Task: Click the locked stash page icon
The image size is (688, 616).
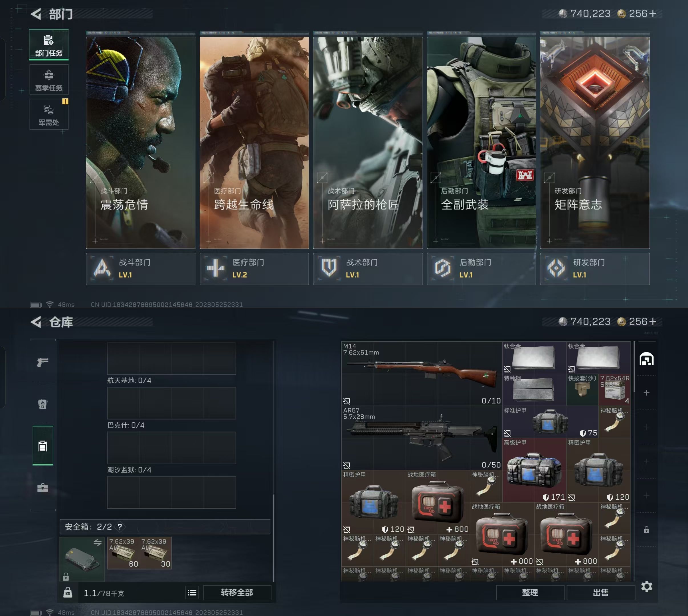Action: pos(646,530)
